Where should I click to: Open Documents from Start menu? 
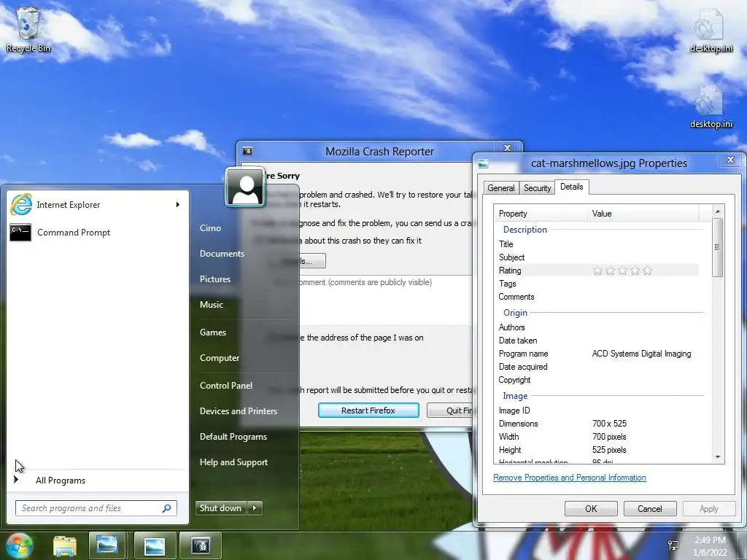click(x=222, y=253)
